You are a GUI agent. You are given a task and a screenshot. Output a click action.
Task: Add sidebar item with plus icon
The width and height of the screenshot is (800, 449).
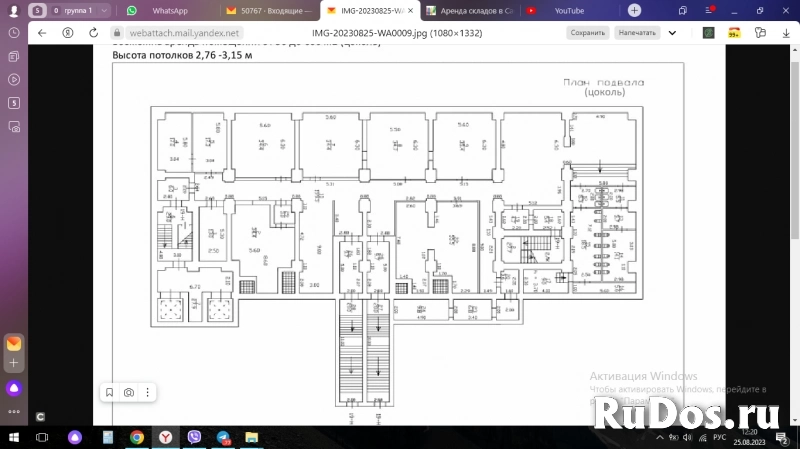(x=14, y=362)
